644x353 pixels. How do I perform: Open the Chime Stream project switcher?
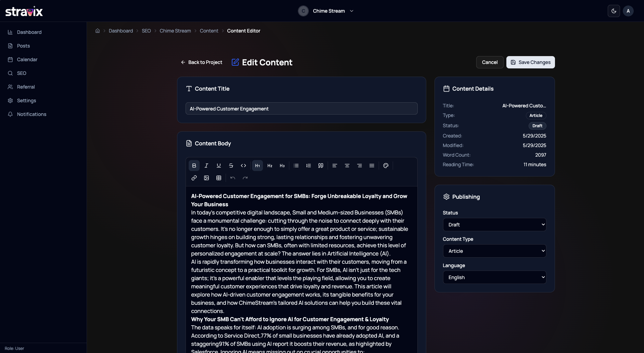(326, 11)
